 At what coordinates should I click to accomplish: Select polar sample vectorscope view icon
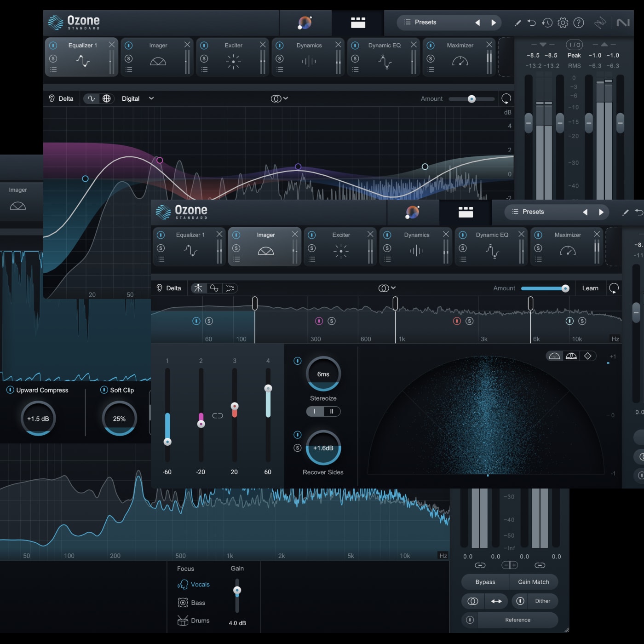[554, 356]
